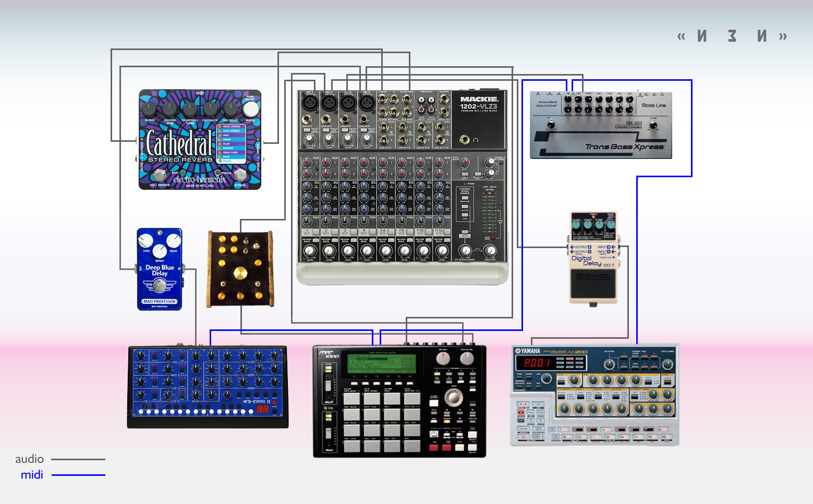Click the И letter beside the » arrow

(x=762, y=36)
